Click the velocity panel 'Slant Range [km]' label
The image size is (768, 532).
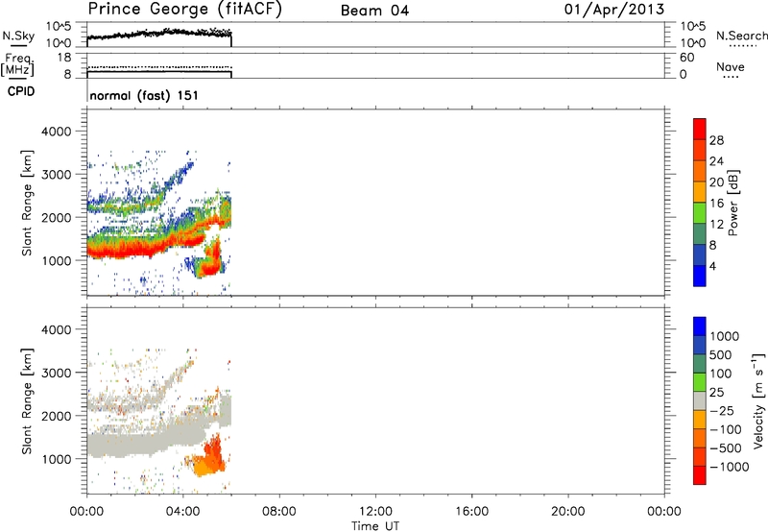pos(27,401)
